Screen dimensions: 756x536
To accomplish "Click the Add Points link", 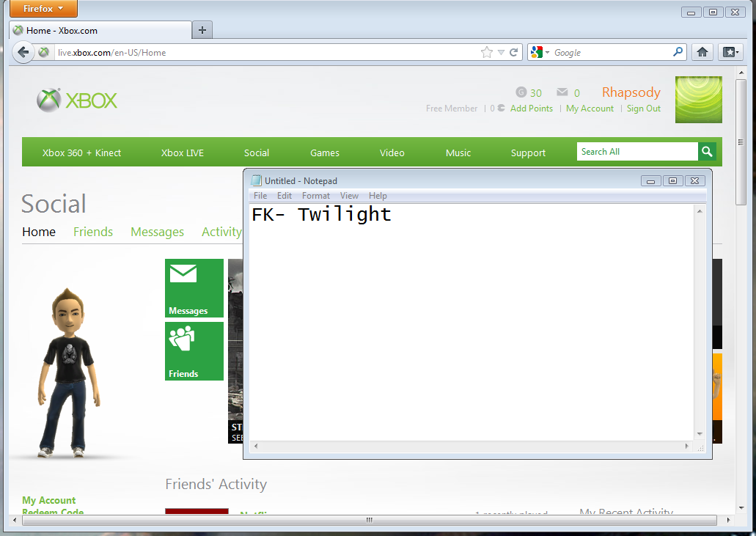I will pyautogui.click(x=532, y=109).
